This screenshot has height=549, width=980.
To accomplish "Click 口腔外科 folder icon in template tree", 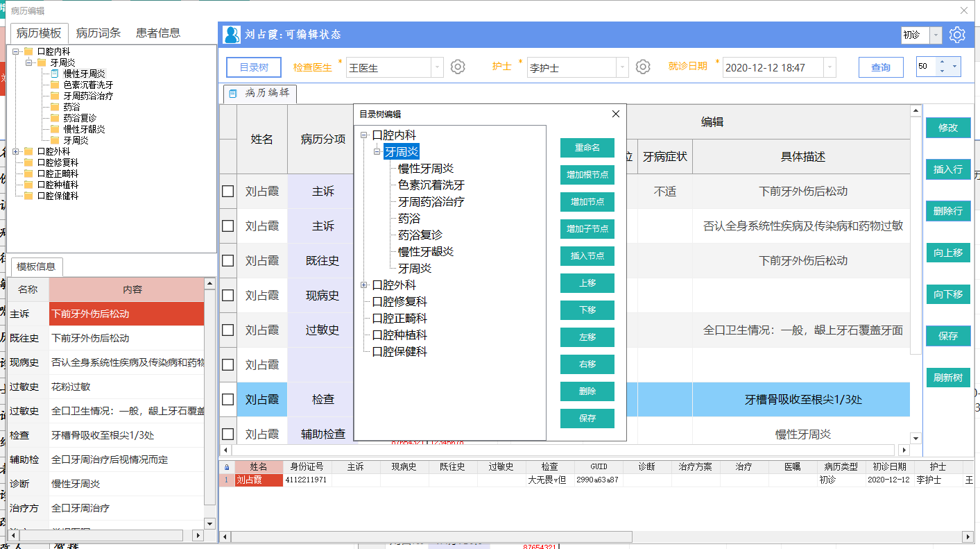I will [x=28, y=151].
